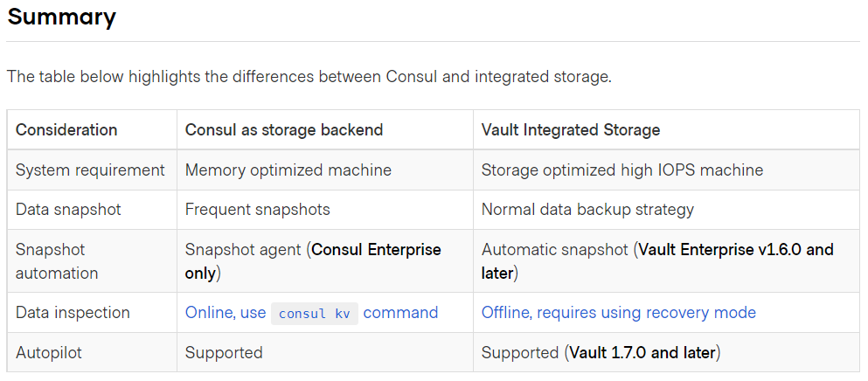Click the "Autopilot" row label
The image size is (868, 381).
click(52, 353)
